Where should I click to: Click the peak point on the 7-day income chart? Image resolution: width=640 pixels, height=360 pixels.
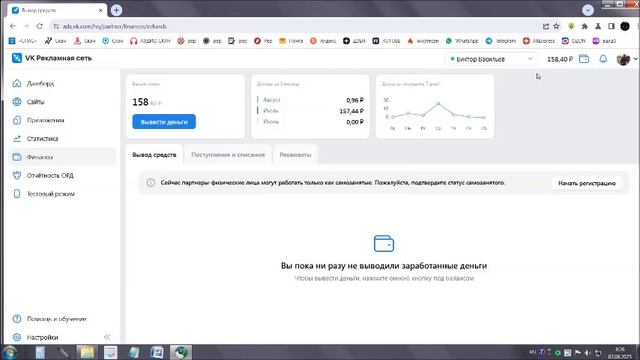point(438,104)
